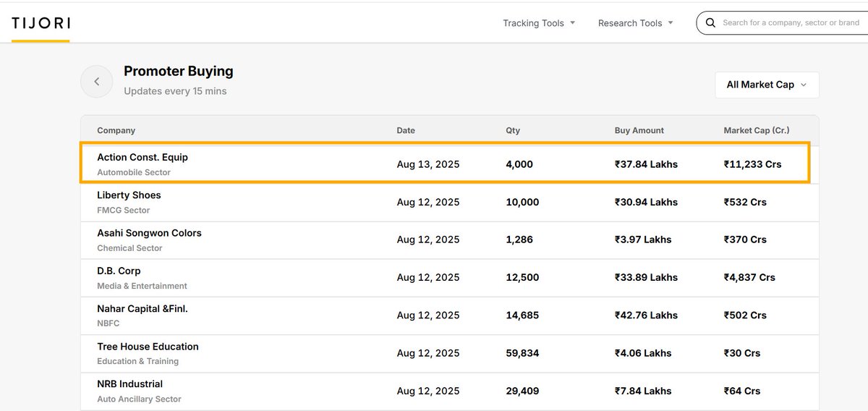This screenshot has width=868, height=411.
Task: Select the 1,286 quantity cell
Action: tap(519, 240)
